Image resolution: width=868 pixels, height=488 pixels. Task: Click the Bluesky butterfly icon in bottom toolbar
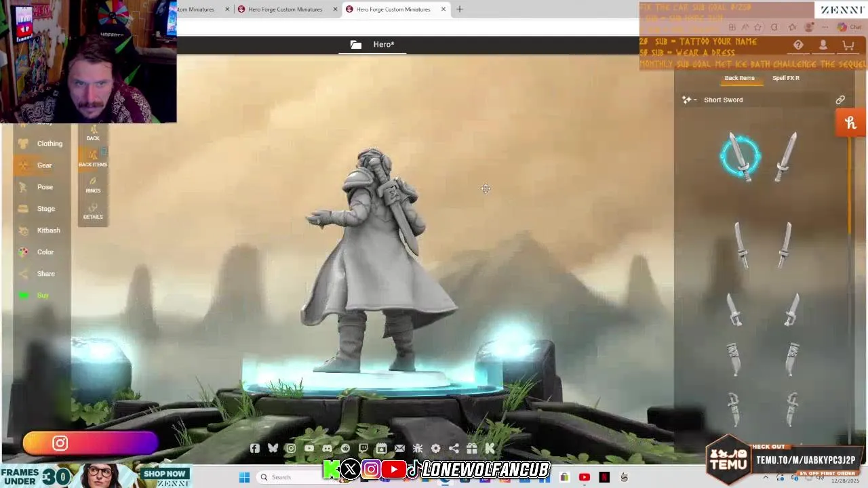point(273,448)
